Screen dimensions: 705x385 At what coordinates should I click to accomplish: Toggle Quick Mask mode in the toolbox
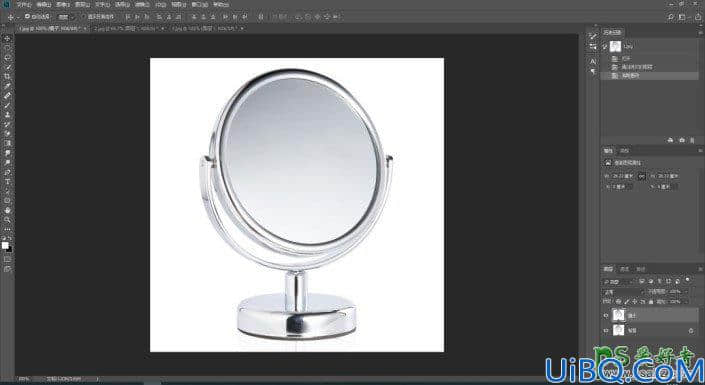8,260
